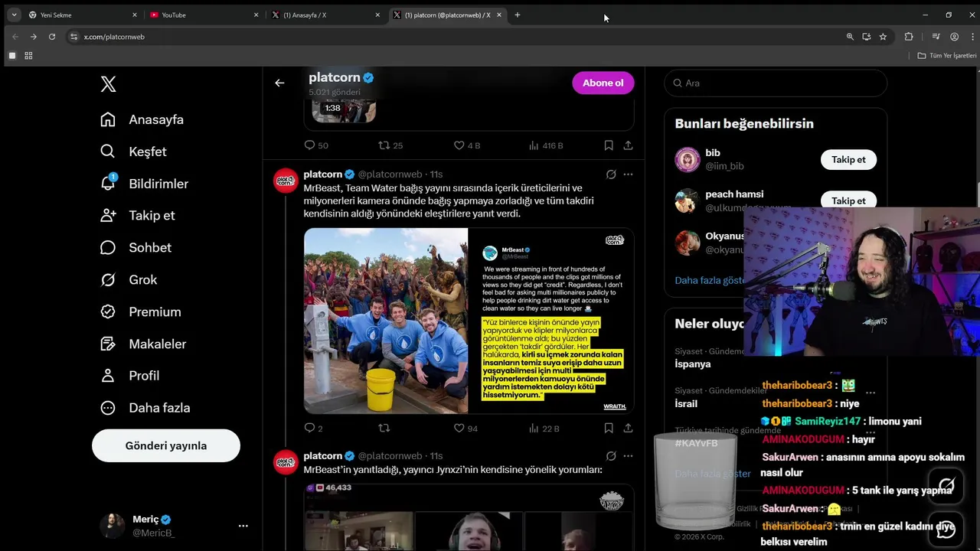Open Grok explain icon on MrBeast post
The height and width of the screenshot is (551, 980).
point(611,174)
